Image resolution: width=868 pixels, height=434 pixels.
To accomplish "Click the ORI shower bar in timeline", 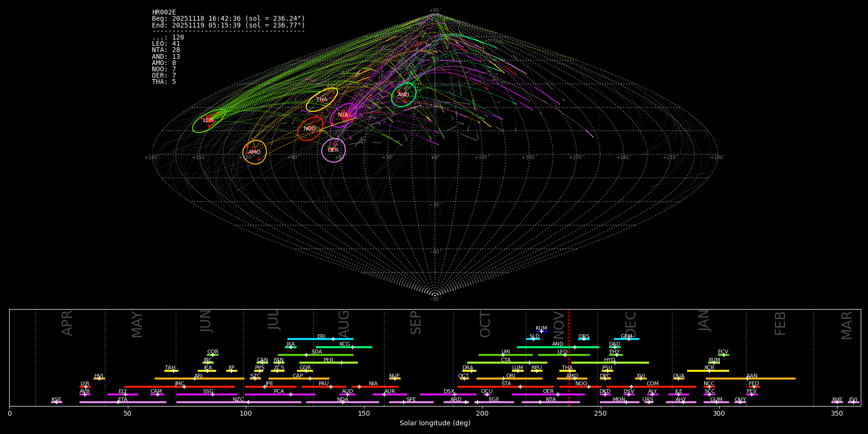I will click(509, 379).
